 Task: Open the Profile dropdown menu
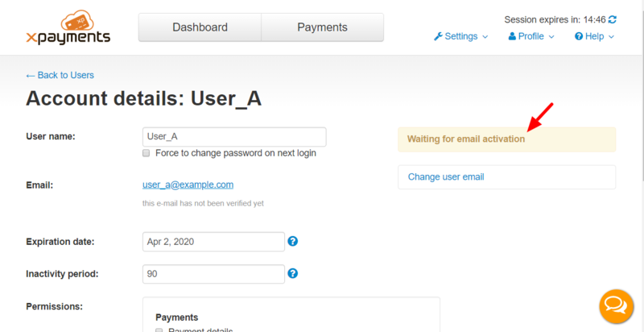(x=531, y=36)
